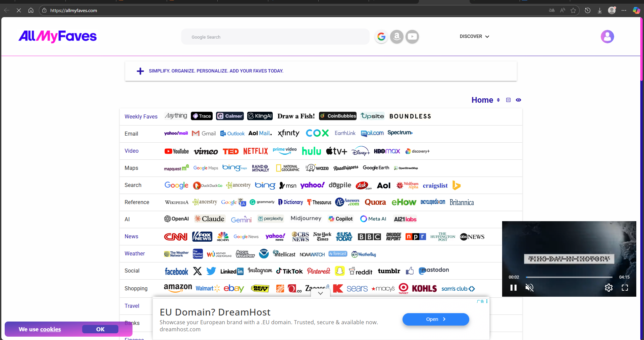The height and width of the screenshot is (340, 644).
Task: Open the Weekly Faves category
Action: pyautogui.click(x=141, y=116)
